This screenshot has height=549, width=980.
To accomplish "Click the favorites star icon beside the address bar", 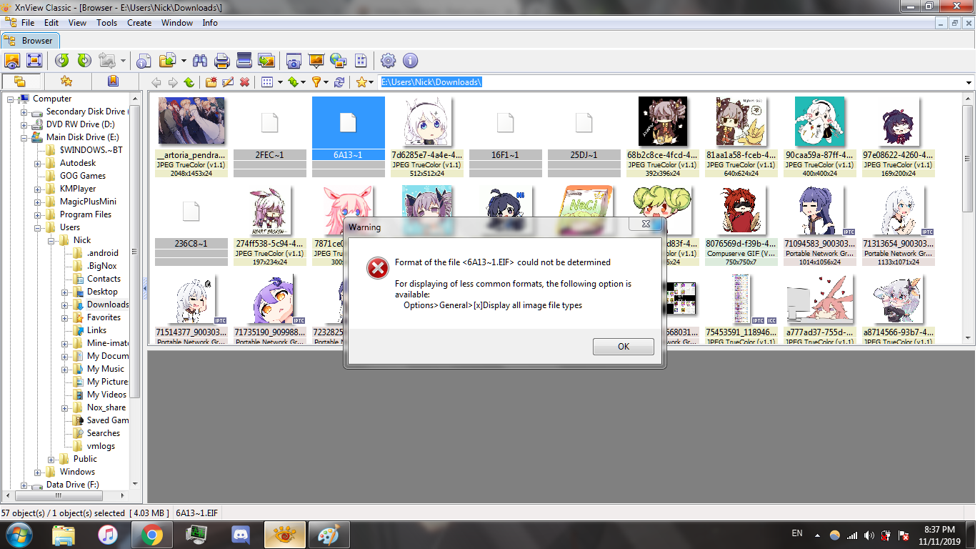I will [361, 82].
